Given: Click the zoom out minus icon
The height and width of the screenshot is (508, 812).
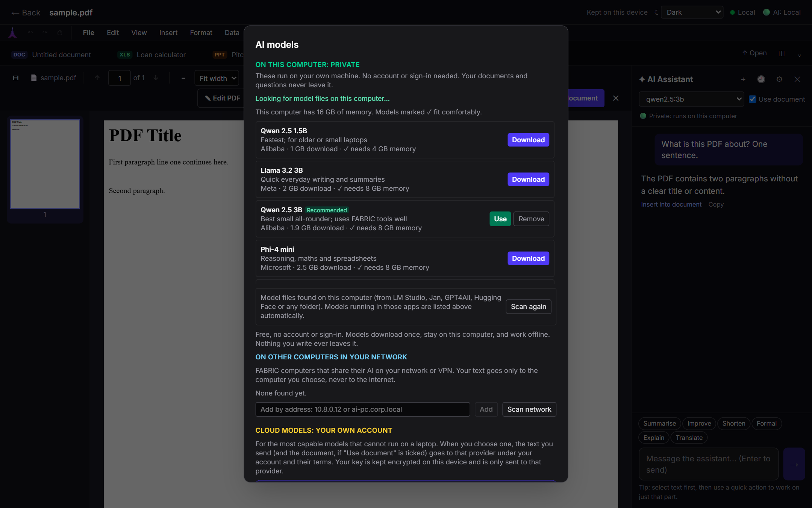Looking at the screenshot, I should click(x=183, y=78).
